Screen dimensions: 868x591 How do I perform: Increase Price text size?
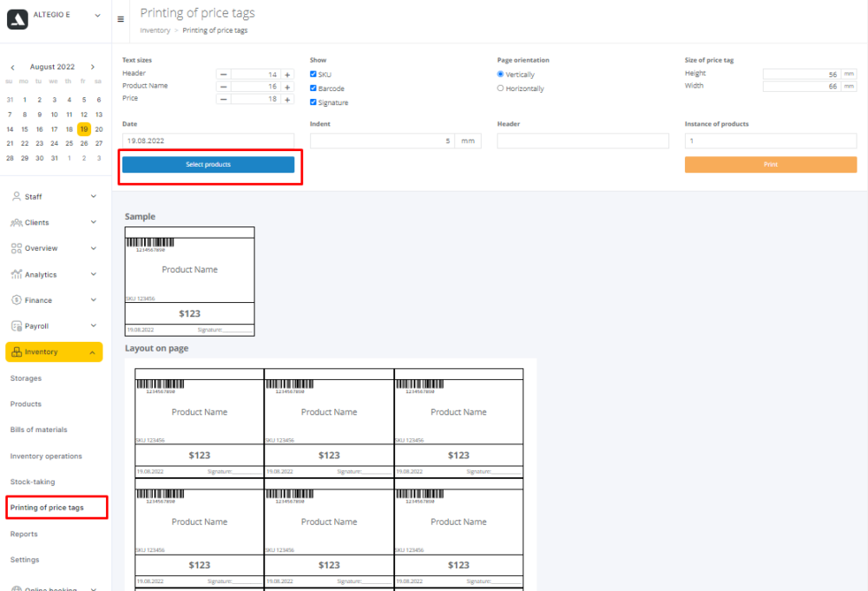pos(287,99)
